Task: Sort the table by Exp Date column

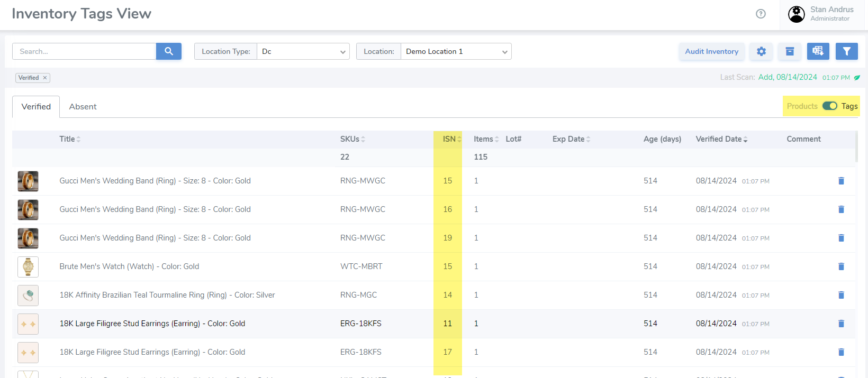Action: 572,139
